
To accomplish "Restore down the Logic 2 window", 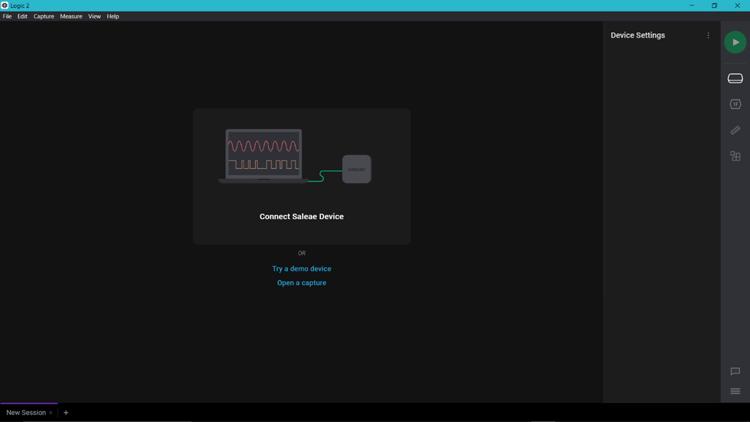I will (x=714, y=5).
